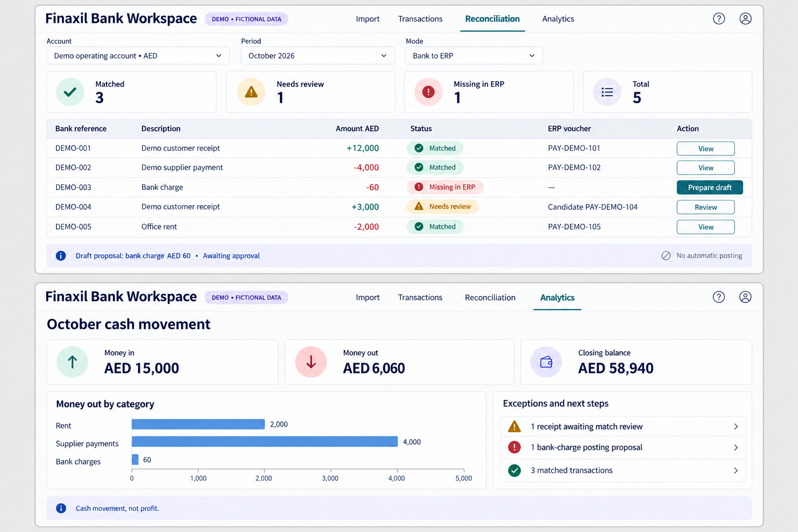Select the Reconciliation tab in the Analytics workspace
This screenshot has width=798, height=532.
click(x=490, y=297)
